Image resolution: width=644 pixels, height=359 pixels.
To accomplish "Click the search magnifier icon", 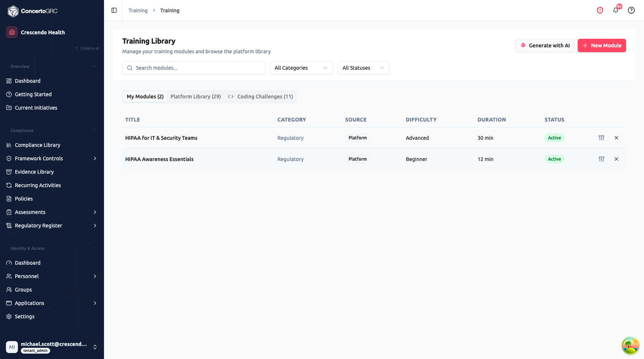I will 130,68.
